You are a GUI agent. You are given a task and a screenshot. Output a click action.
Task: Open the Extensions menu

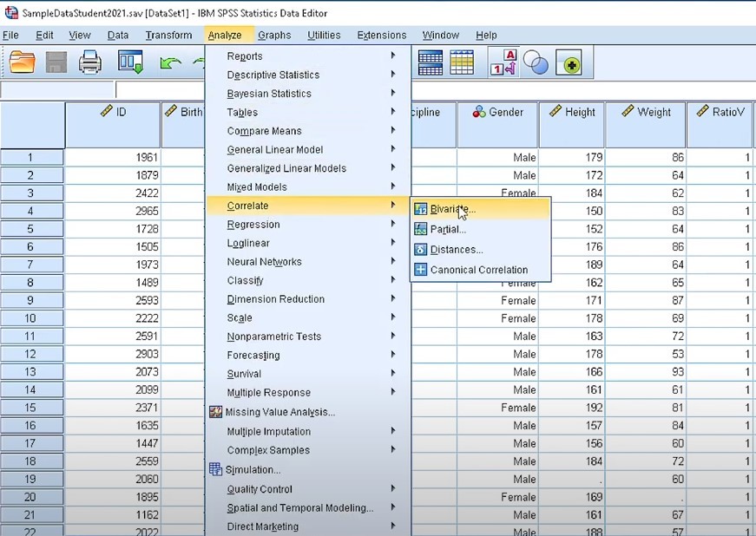point(382,36)
